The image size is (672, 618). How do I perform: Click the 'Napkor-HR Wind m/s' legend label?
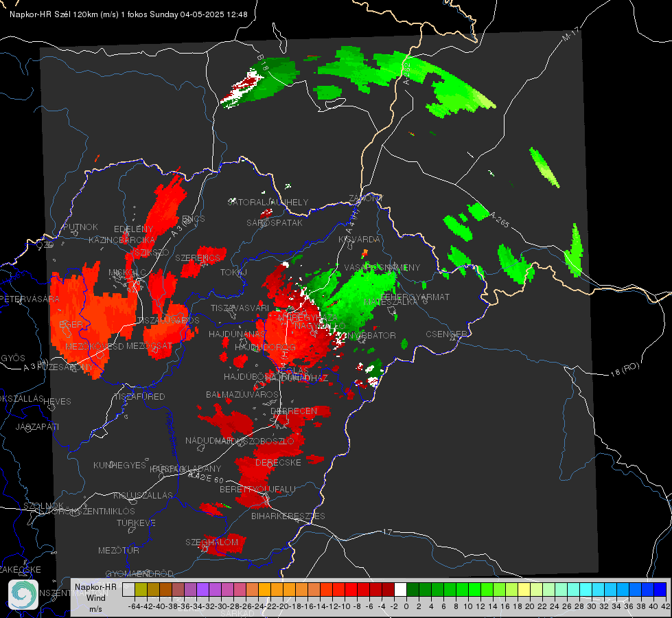(95, 597)
